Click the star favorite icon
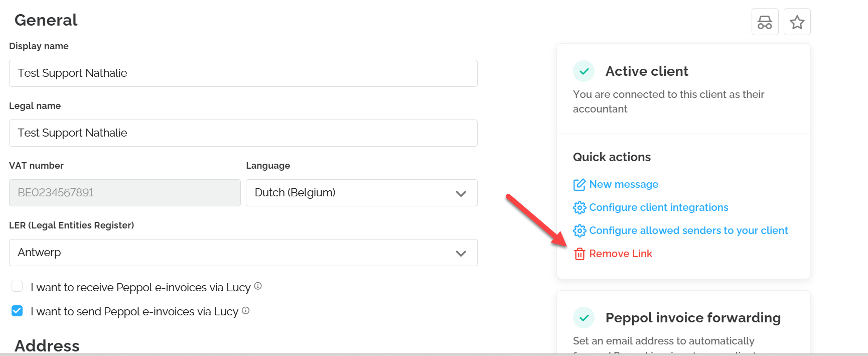 [x=797, y=22]
